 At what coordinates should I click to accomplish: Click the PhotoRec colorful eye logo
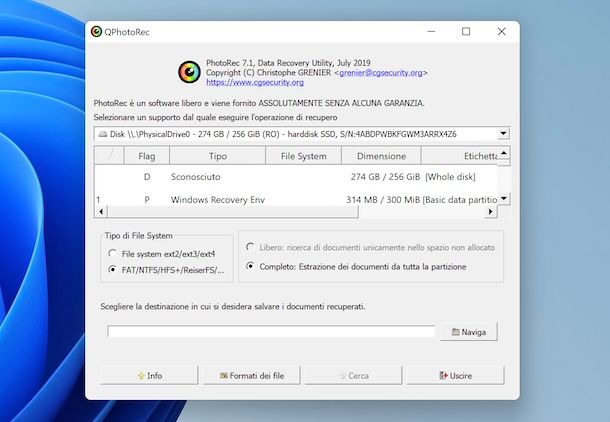189,72
